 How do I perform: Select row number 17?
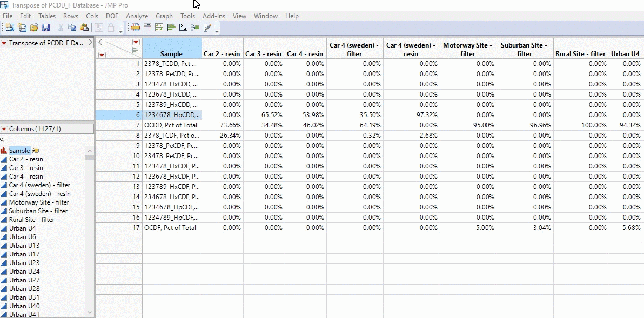(119, 228)
